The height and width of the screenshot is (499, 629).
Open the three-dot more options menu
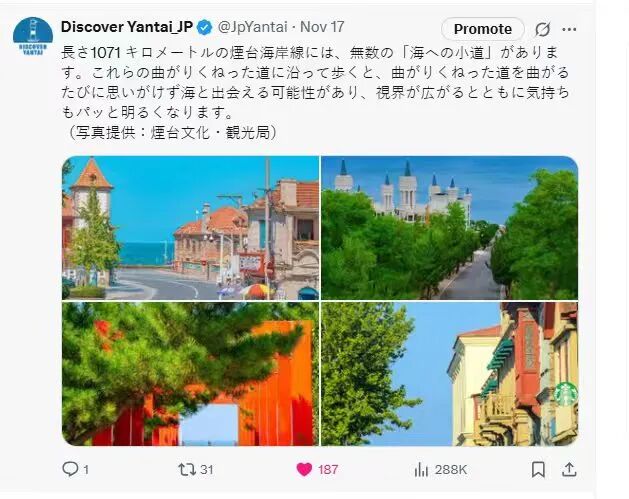pos(569,29)
